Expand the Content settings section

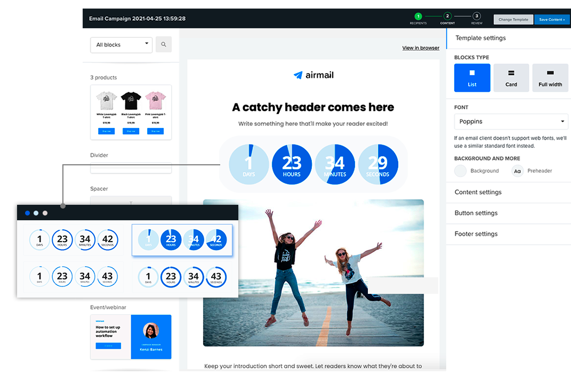(478, 192)
